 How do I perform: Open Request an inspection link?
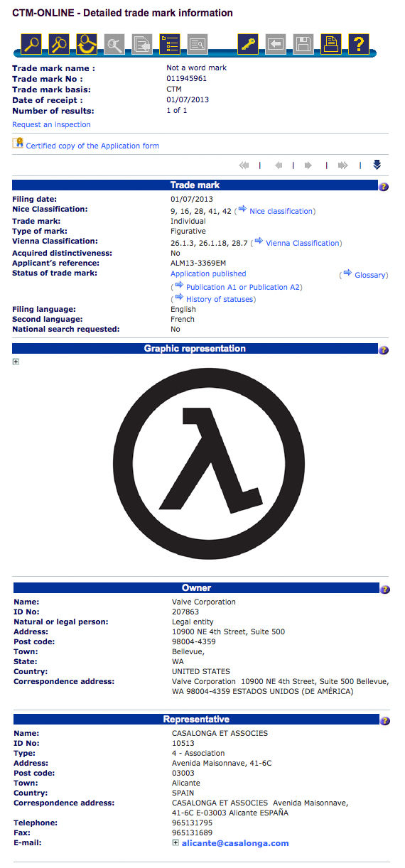pos(52,124)
